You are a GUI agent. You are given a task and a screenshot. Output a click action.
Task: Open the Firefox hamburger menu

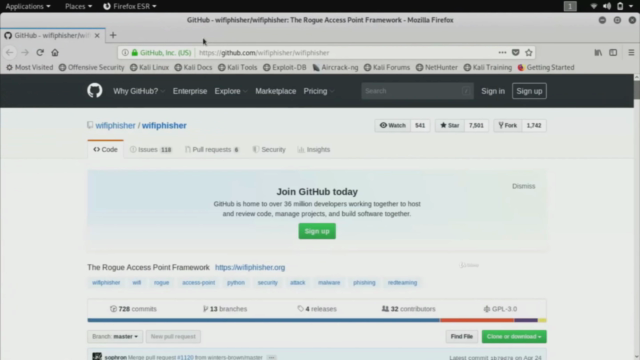(631, 53)
